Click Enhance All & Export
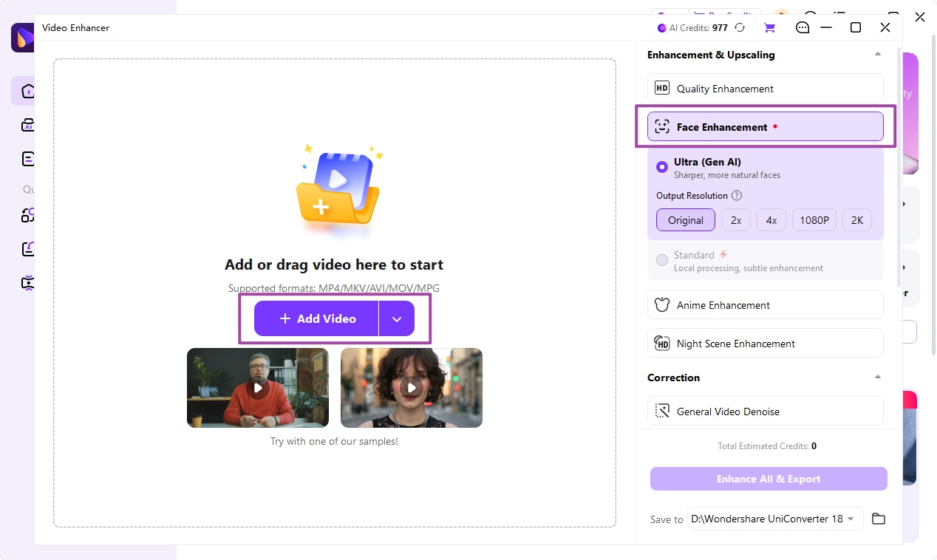 click(x=769, y=479)
